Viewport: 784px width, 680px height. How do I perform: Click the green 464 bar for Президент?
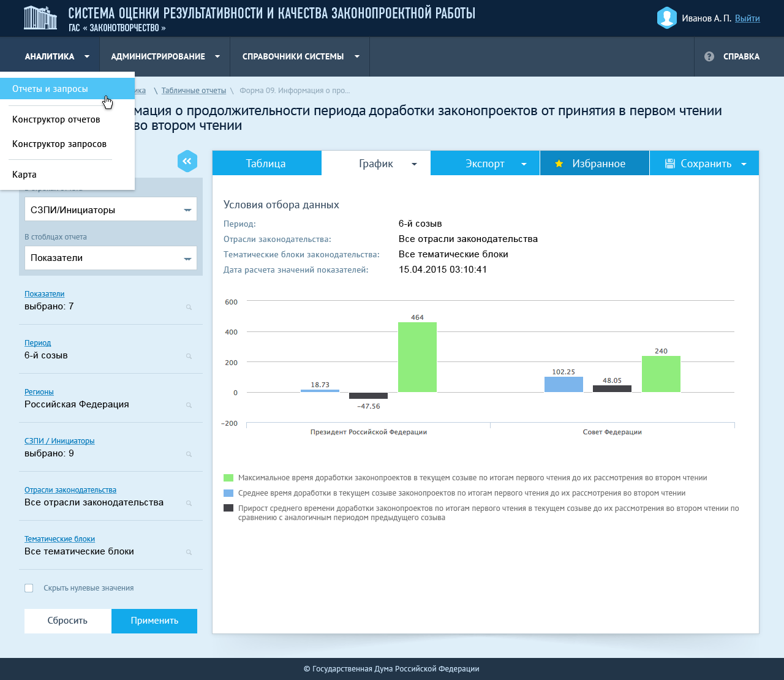417,357
